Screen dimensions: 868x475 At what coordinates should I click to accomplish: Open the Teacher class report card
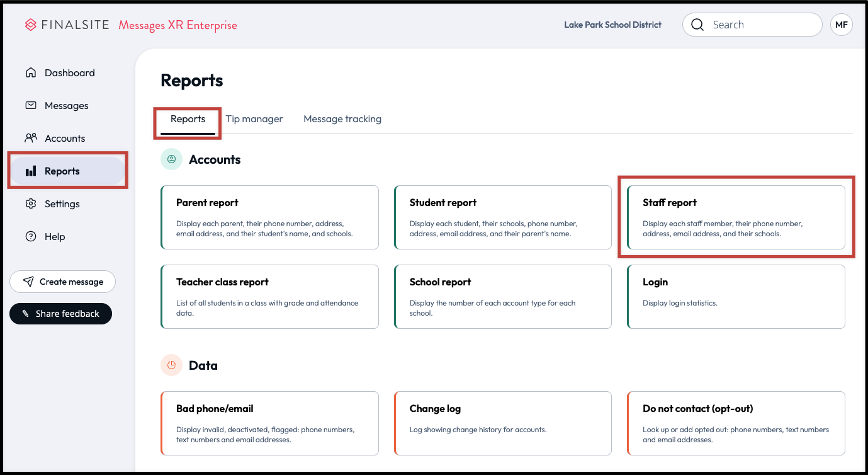270,297
